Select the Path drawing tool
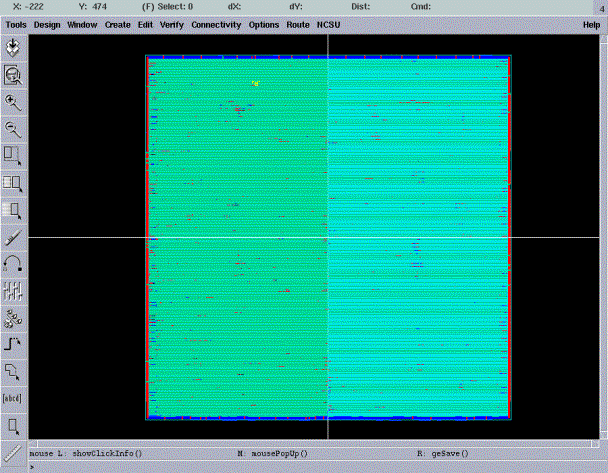This screenshot has width=608, height=473. pyautogui.click(x=14, y=345)
